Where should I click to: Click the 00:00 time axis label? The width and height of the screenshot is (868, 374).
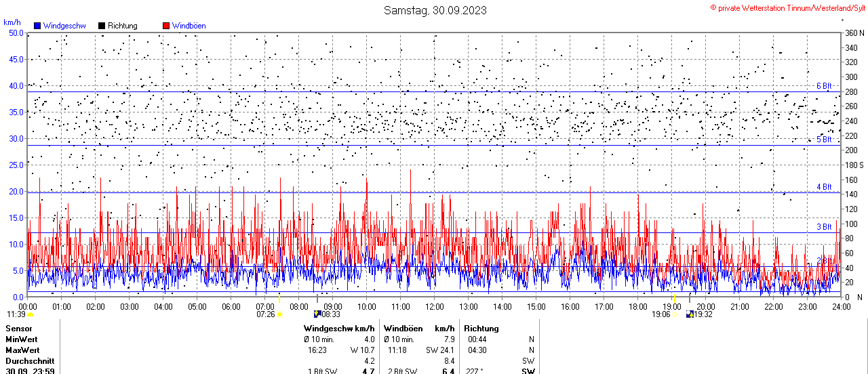[x=28, y=306]
